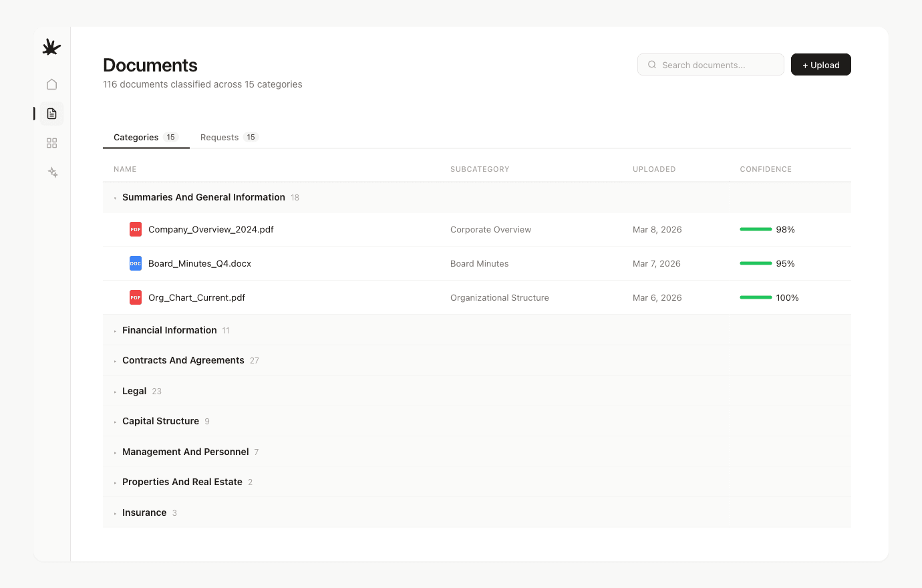The width and height of the screenshot is (922, 588).
Task: Click the 98% confidence bar for Company_Overview_2024.pdf
Action: tap(756, 229)
